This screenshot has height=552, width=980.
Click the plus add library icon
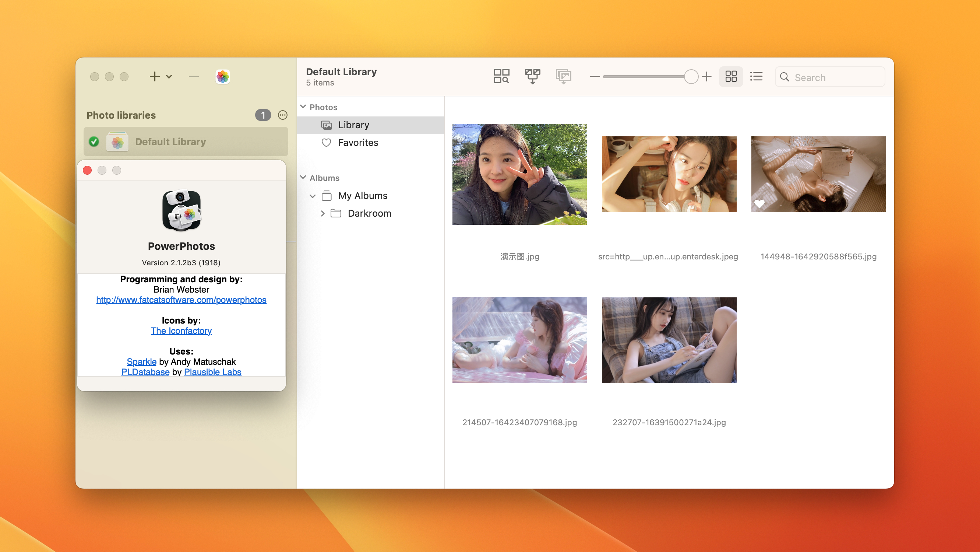pos(155,77)
